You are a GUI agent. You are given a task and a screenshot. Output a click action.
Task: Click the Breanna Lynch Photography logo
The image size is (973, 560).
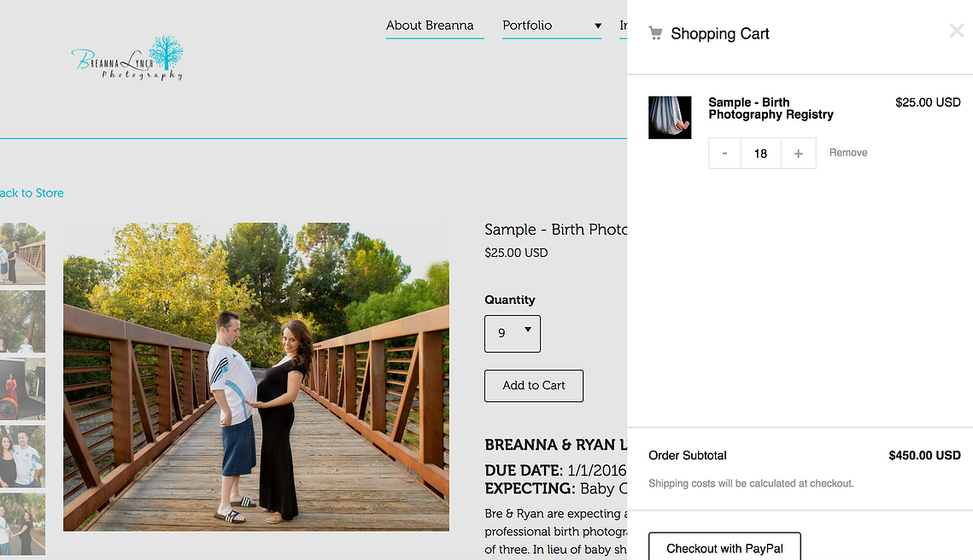pos(127,58)
